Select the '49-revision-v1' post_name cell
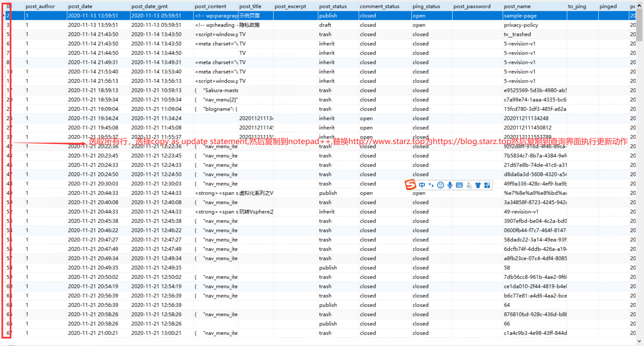Image resolution: width=644 pixels, height=346 pixels. click(x=535, y=212)
